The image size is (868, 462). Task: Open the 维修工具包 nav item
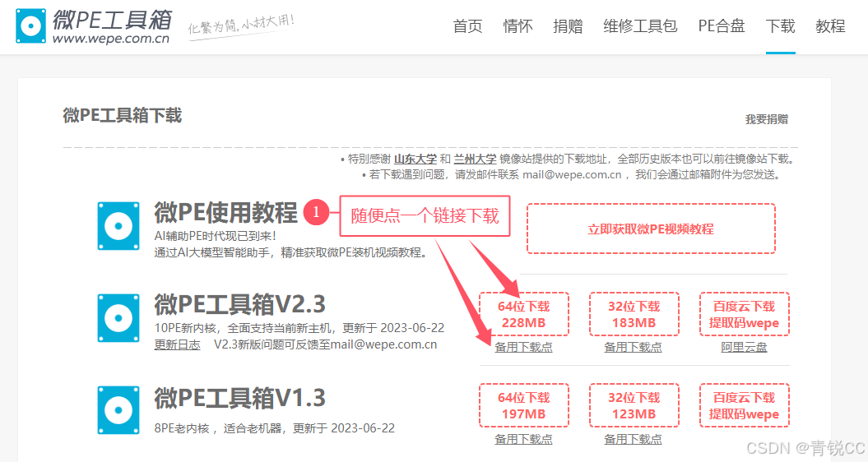640,26
